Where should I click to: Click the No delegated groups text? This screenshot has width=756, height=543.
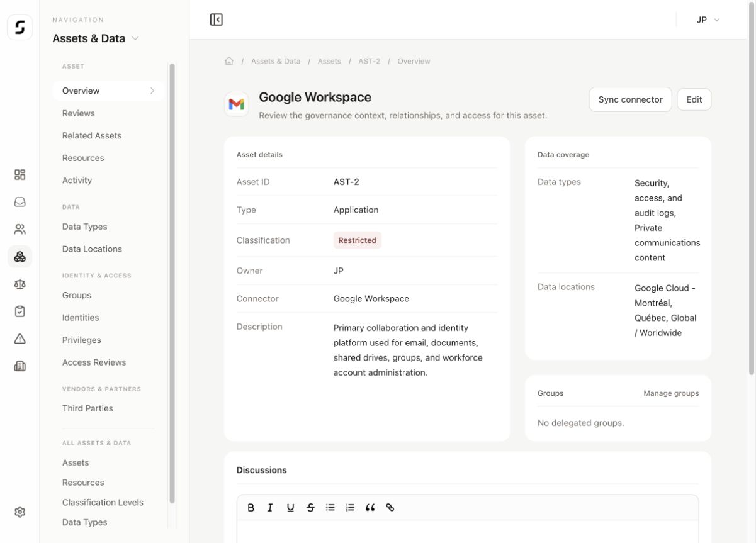(581, 423)
